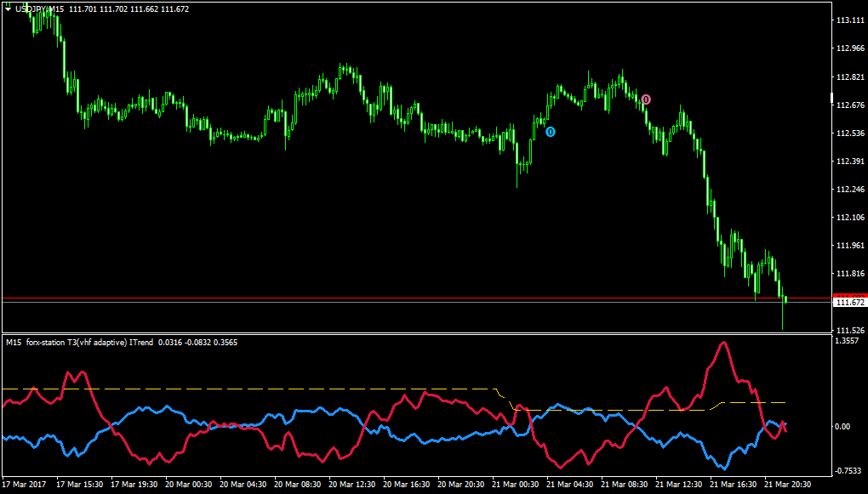
Task: Open the chart menu triangle beside USDJPY
Action: (x=9, y=9)
